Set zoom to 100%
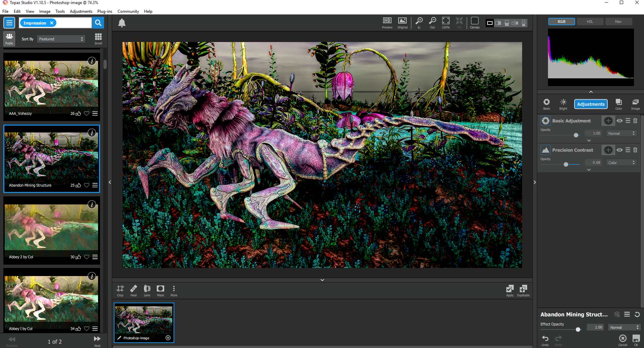The image size is (644, 348). tap(446, 23)
